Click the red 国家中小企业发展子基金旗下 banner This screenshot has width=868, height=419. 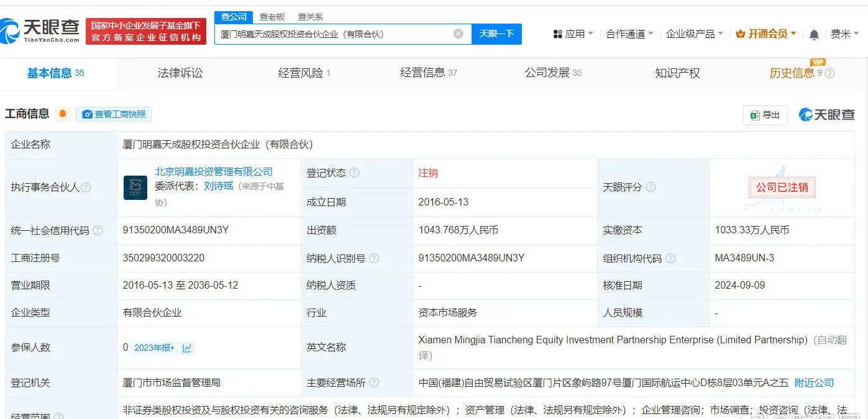[x=146, y=32]
